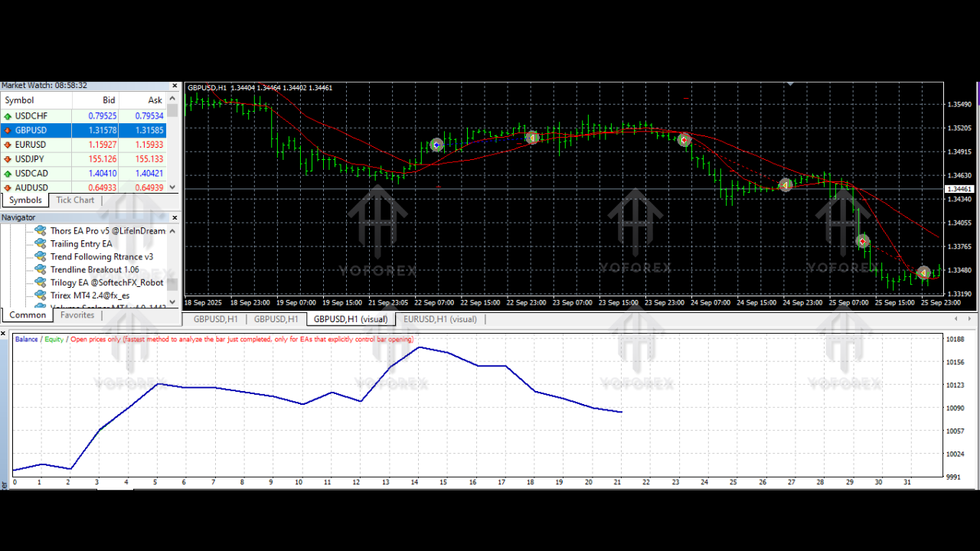Open the EURUSD,H1 (visual) chart tab

[440, 319]
